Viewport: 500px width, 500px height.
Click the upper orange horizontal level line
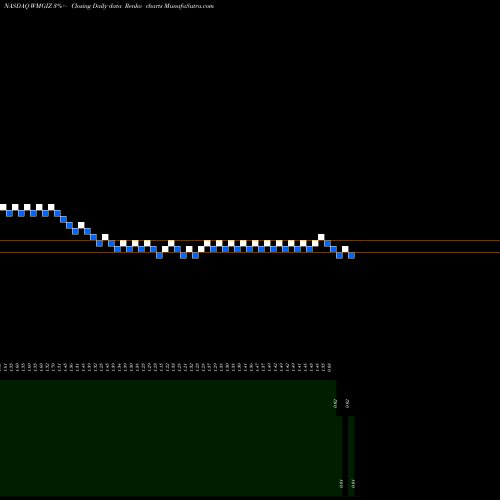click(250, 240)
